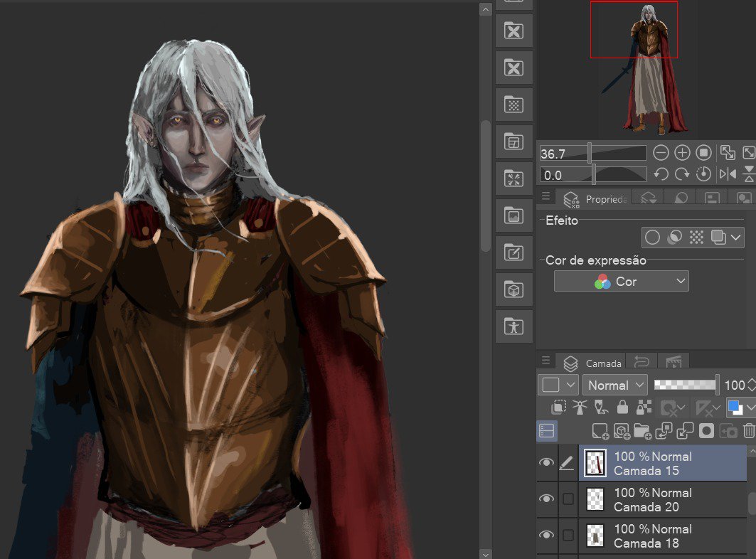
Task: Open the Propriedade panel hamburger menu
Action: 545,196
